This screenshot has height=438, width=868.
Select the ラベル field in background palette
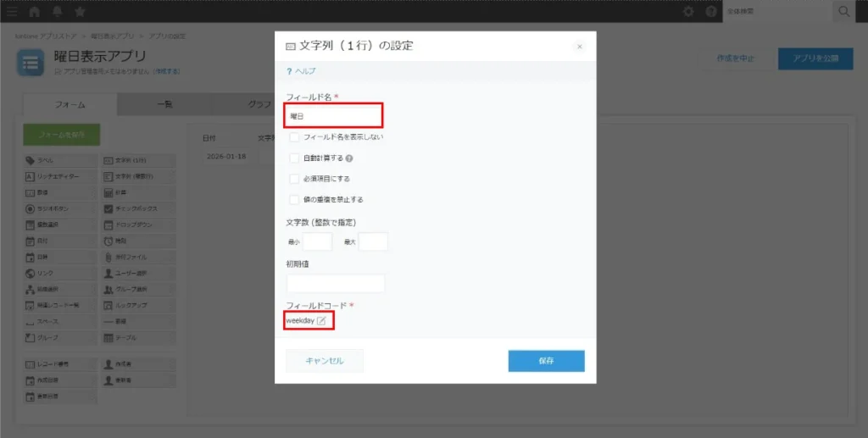pyautogui.click(x=60, y=160)
